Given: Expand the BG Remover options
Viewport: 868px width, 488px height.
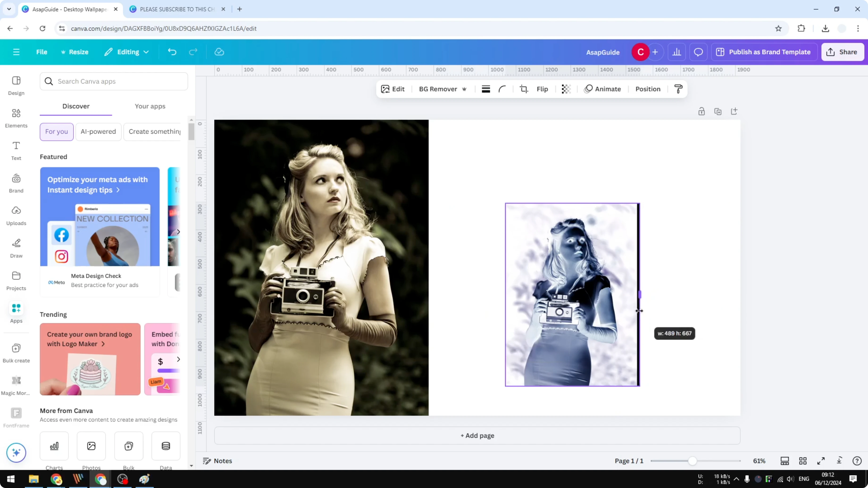Looking at the screenshot, I should pyautogui.click(x=465, y=89).
